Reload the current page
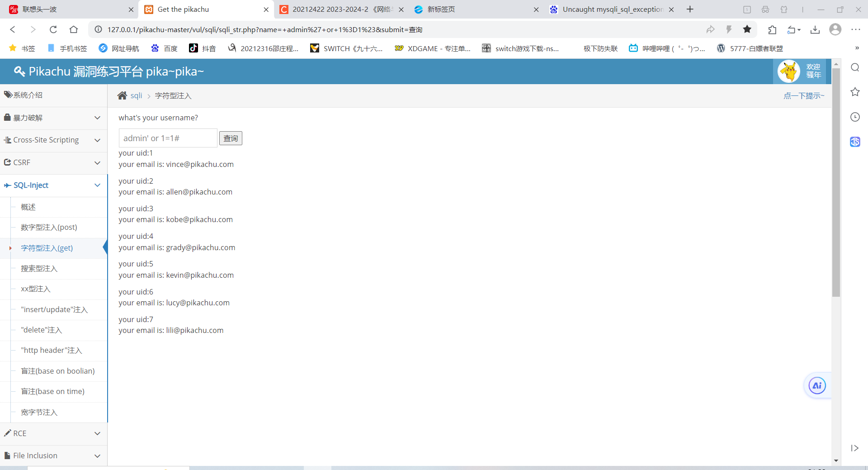Screen dimensions: 868x470 pos(53,29)
